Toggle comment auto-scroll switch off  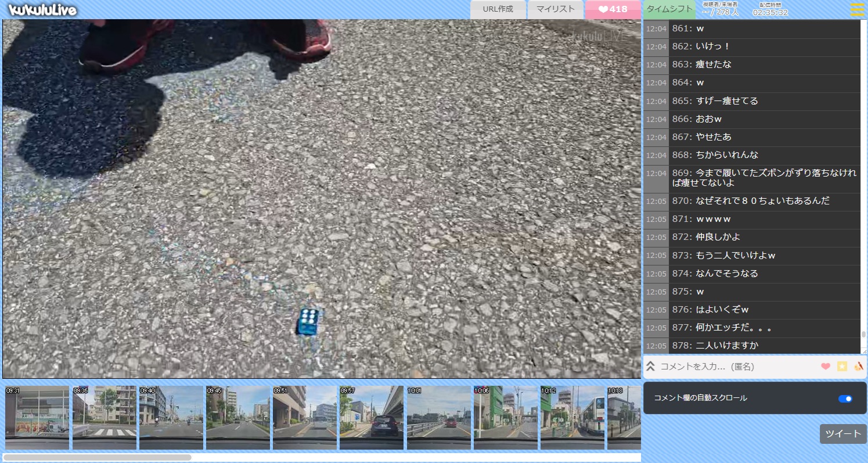(845, 399)
